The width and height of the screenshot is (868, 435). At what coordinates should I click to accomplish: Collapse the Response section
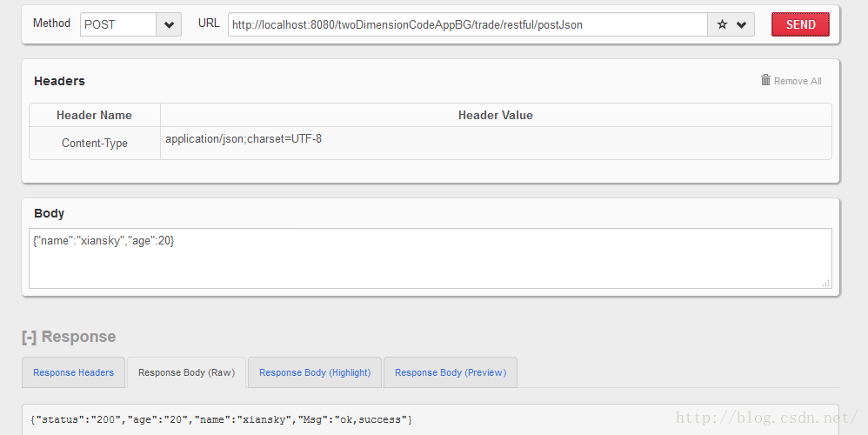29,337
